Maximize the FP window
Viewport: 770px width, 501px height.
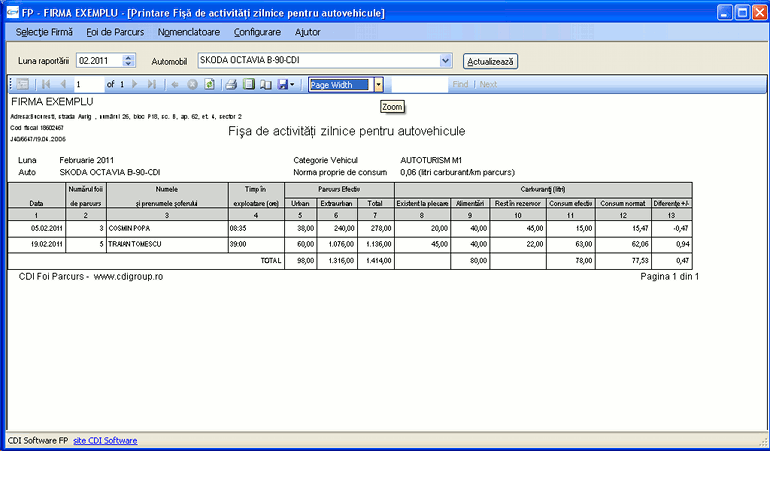(742, 13)
